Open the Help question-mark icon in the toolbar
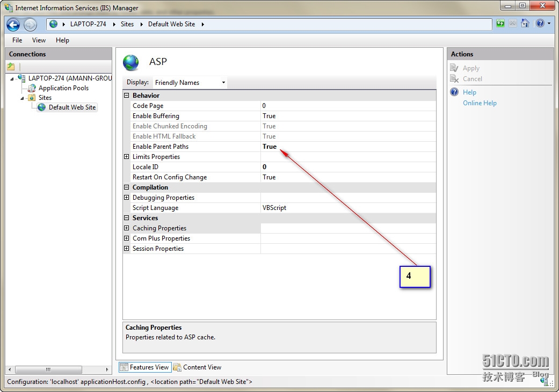559x392 pixels. pyautogui.click(x=540, y=24)
